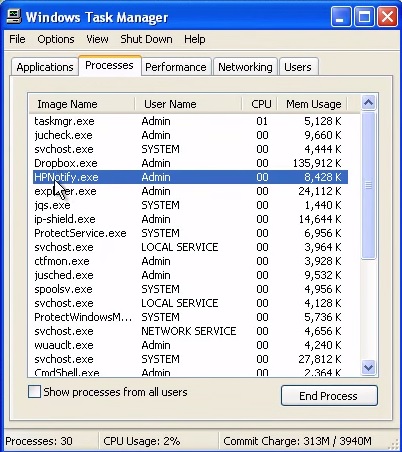
Task: Select the Dropbox.exe process row
Action: pyautogui.click(x=190, y=163)
